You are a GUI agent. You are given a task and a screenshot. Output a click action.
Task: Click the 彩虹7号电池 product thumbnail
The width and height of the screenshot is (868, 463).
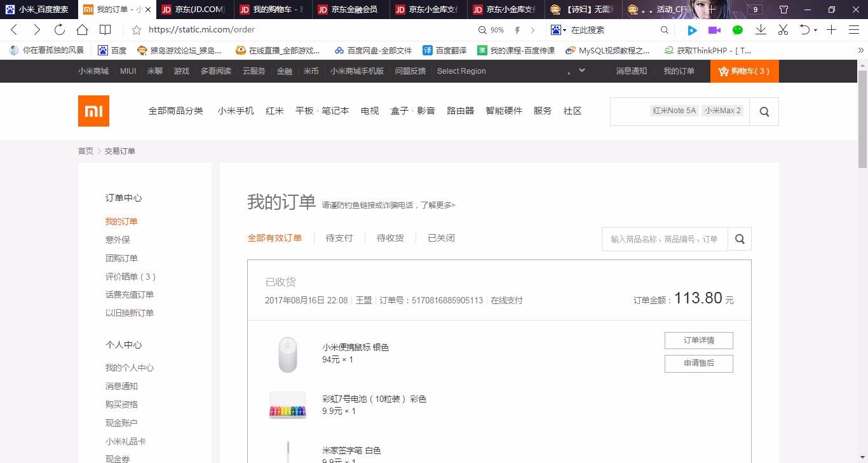pyautogui.click(x=287, y=405)
